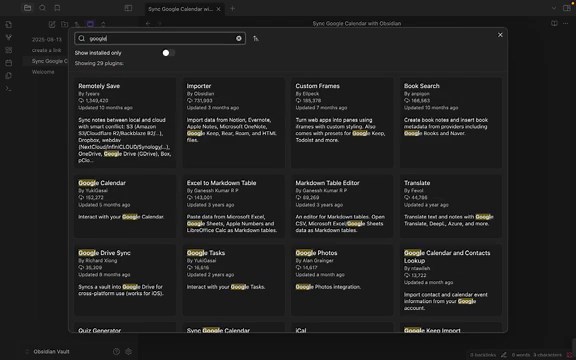576x360 pixels.
Task: Click the edit pencil status bar icon
Action: [504, 355]
